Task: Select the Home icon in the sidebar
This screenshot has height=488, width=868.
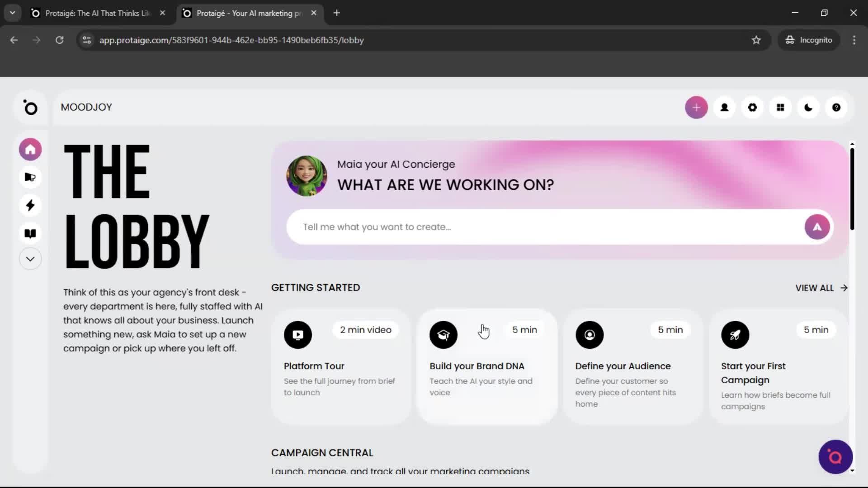Action: click(x=30, y=149)
